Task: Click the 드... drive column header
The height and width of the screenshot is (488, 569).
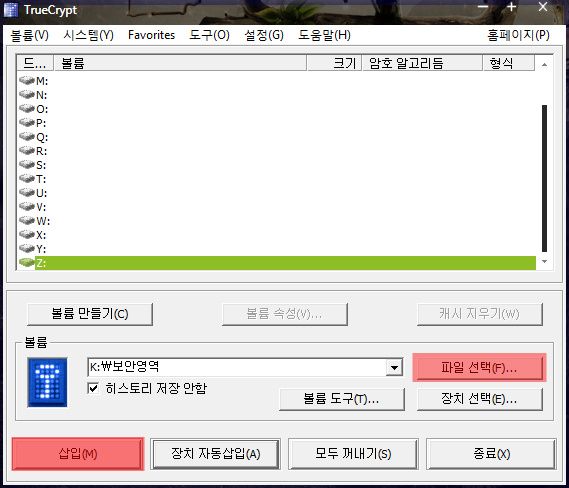Action: coord(35,63)
